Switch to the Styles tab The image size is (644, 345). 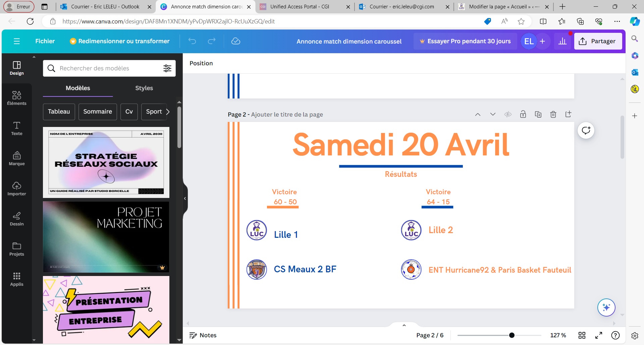point(144,88)
